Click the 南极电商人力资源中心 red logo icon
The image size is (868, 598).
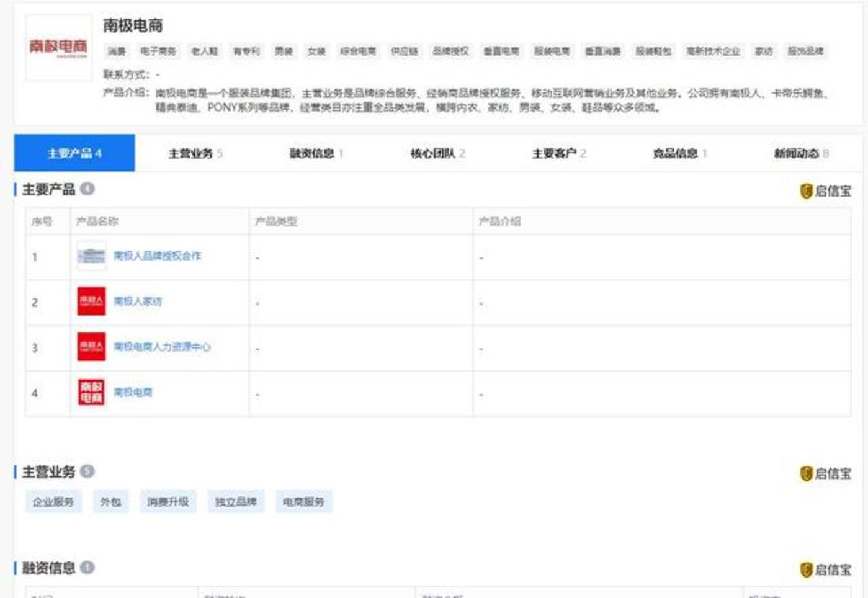pyautogui.click(x=92, y=347)
